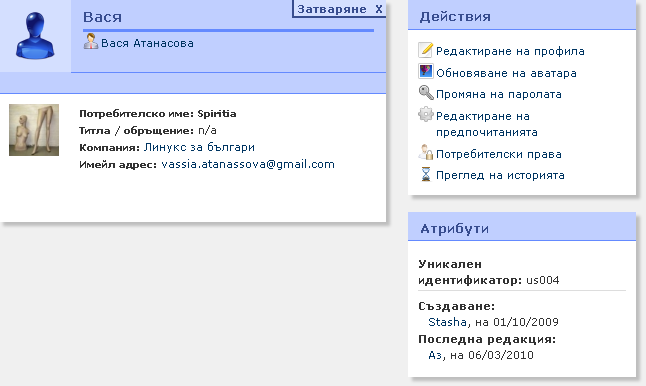Click the mannequin avatar thumbnail
Screen dimensions: 646x386
pos(34,130)
